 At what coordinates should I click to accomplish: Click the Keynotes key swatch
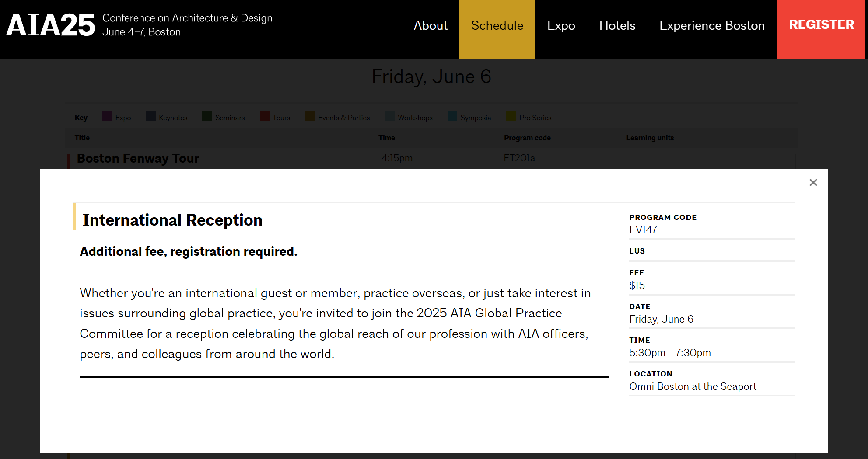pyautogui.click(x=151, y=116)
